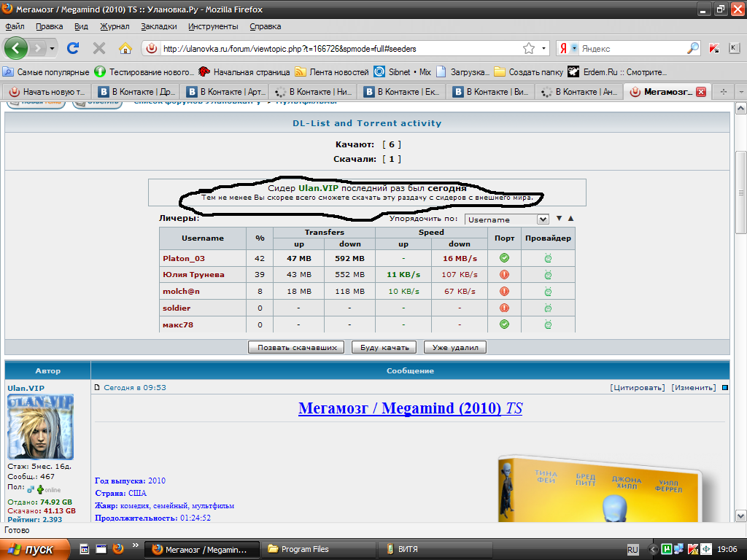Open the search engine selector dropdown
This screenshot has height=560, width=747.
pos(575,48)
